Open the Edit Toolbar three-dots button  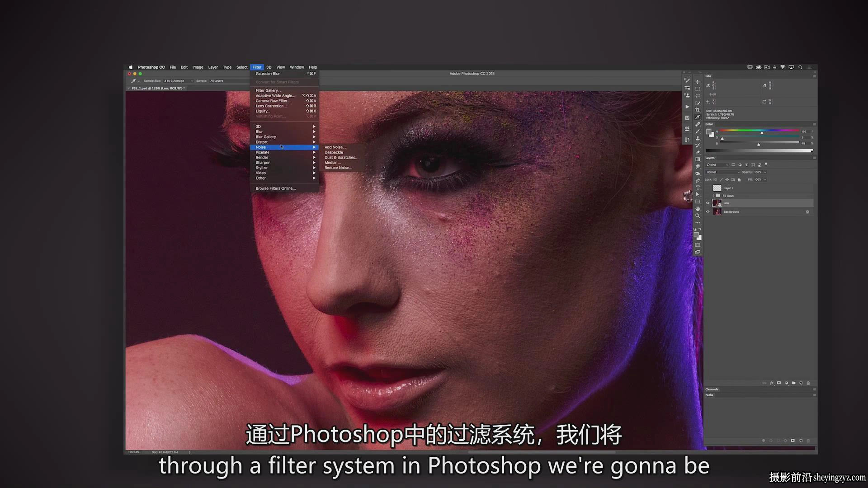click(x=698, y=223)
